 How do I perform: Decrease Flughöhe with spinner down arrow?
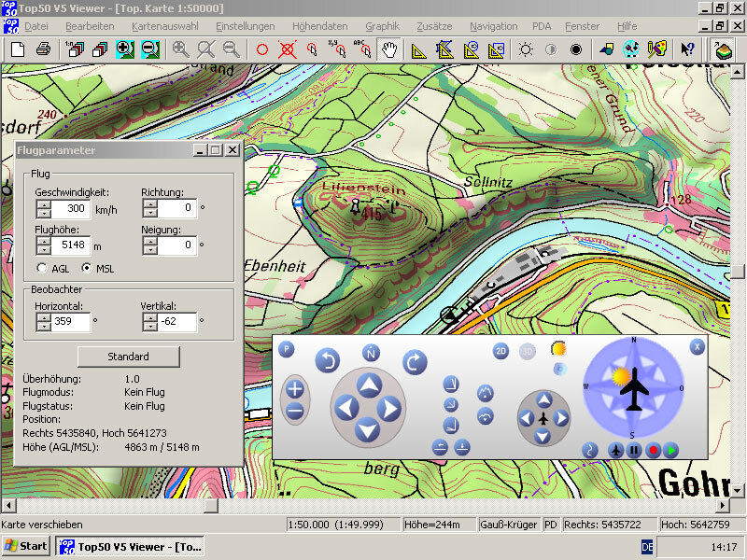click(x=44, y=250)
